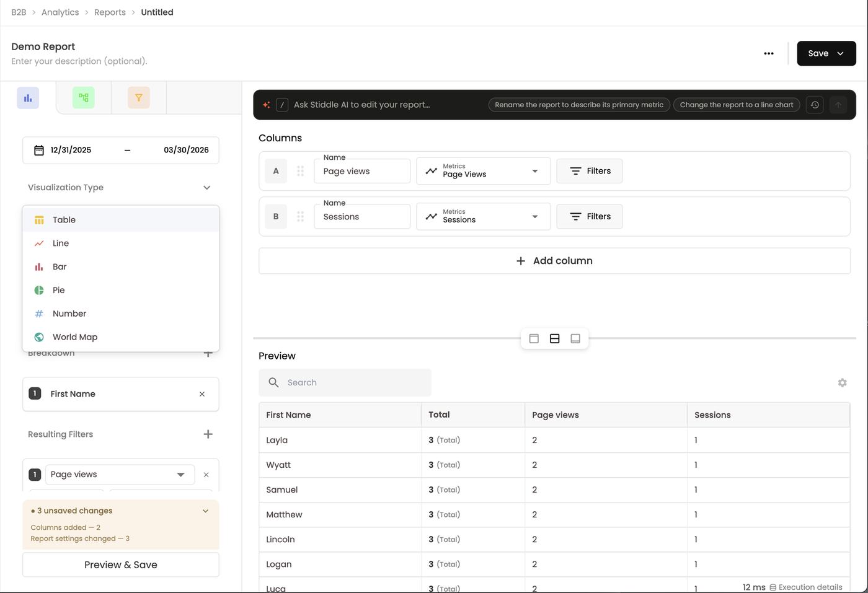Open the Page Views metrics dropdown
The image size is (868, 593).
[x=483, y=171]
